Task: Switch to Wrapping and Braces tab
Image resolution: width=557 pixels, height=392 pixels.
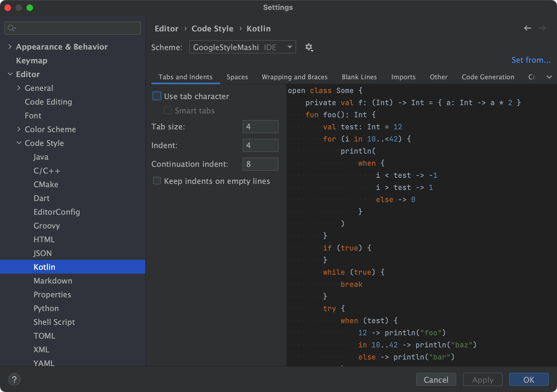Action: [x=294, y=77]
